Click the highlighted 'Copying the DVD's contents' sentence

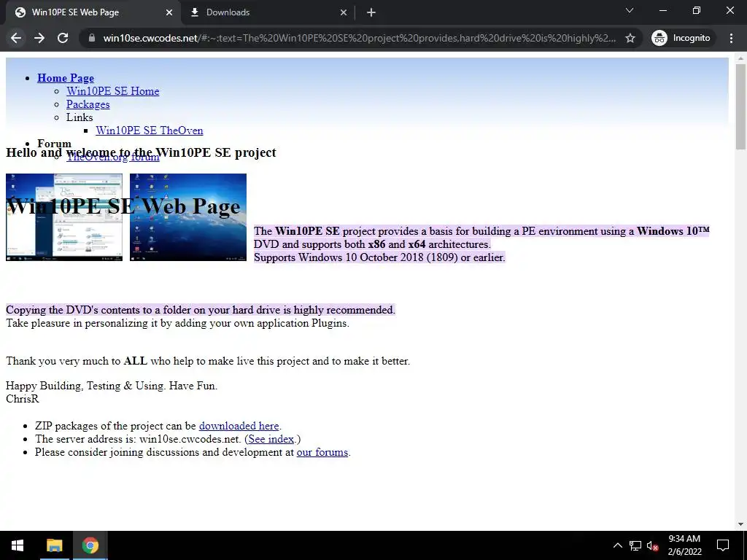[x=201, y=310]
